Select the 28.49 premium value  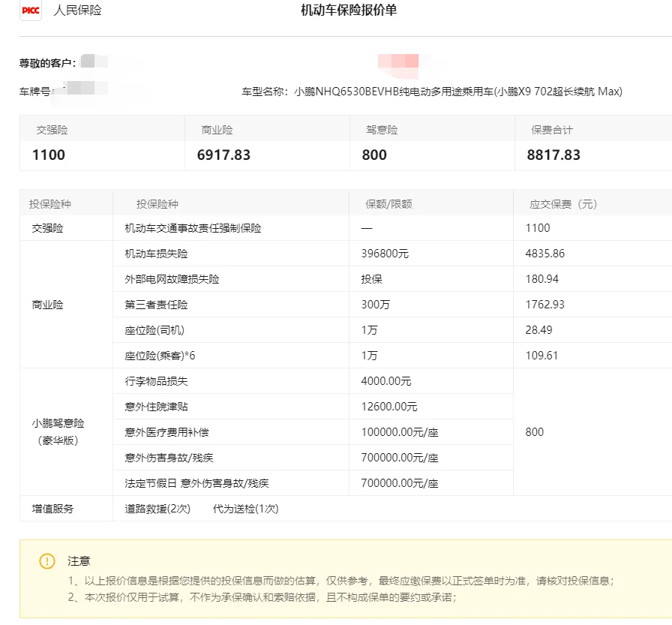pyautogui.click(x=539, y=330)
